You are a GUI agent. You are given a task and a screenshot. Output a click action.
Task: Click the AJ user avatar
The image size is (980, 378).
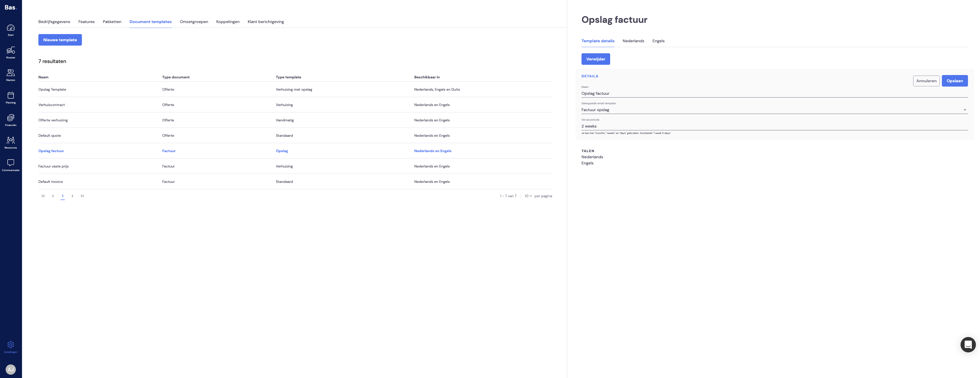(11, 369)
